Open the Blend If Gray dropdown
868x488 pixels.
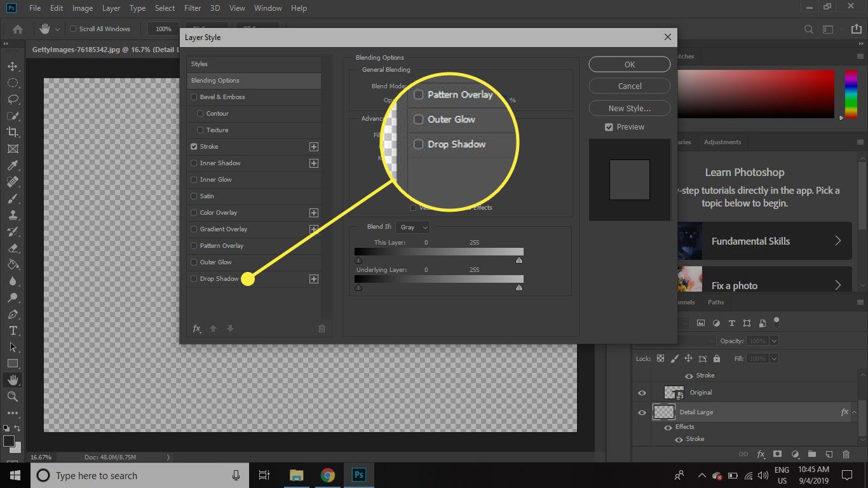[413, 227]
